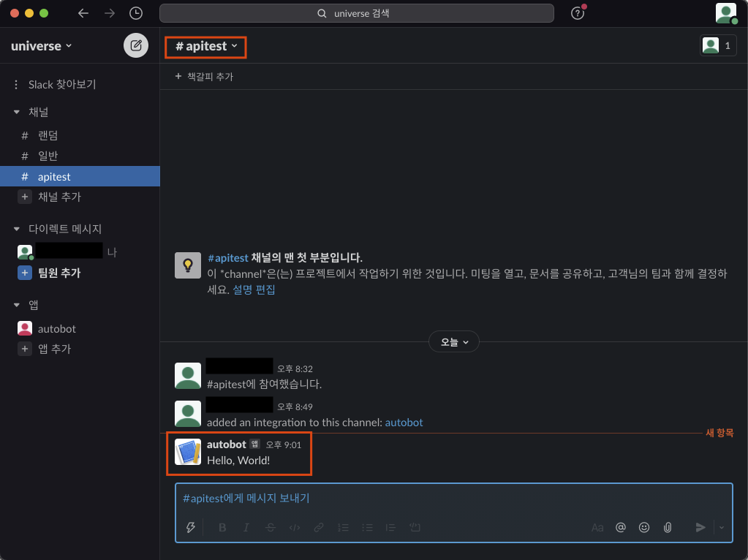748x560 pixels.
Task: Click the #apitest link in channel intro
Action: tap(228, 257)
